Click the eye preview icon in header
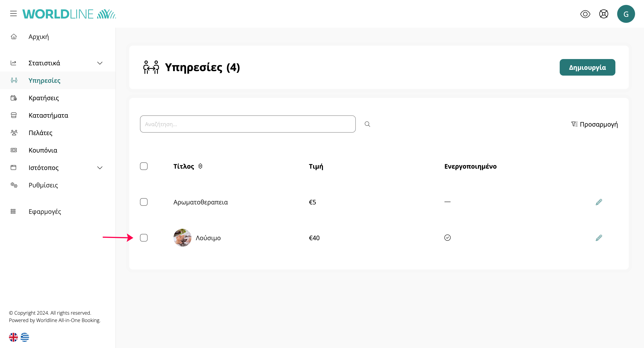 pyautogui.click(x=585, y=14)
